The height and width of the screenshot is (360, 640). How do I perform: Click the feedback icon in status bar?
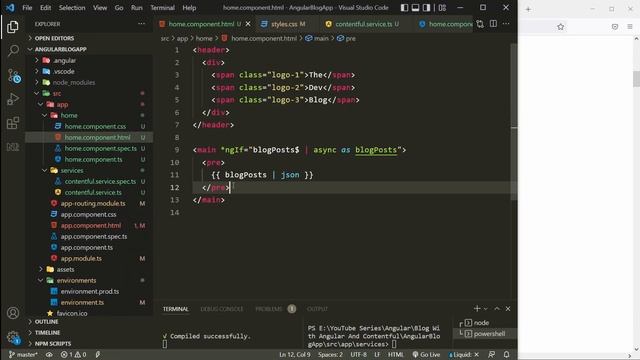click(x=491, y=354)
